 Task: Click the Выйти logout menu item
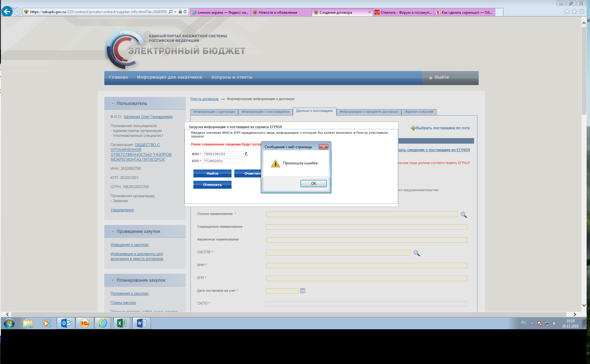(x=441, y=77)
